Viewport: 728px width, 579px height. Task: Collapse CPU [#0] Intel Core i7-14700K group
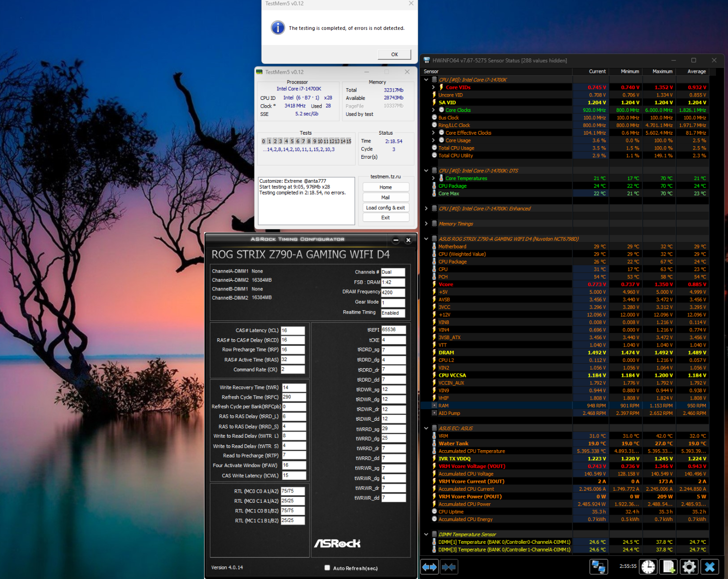tap(426, 80)
